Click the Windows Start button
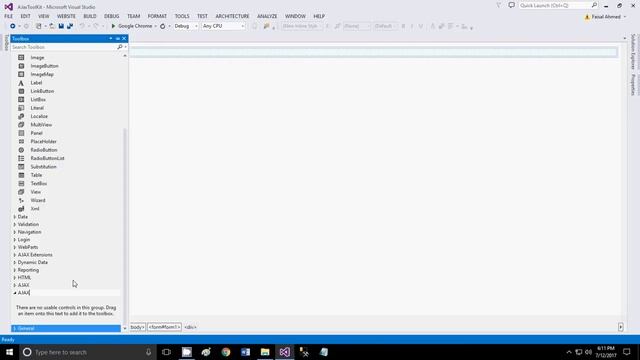This screenshot has width=640, height=360. (9, 352)
